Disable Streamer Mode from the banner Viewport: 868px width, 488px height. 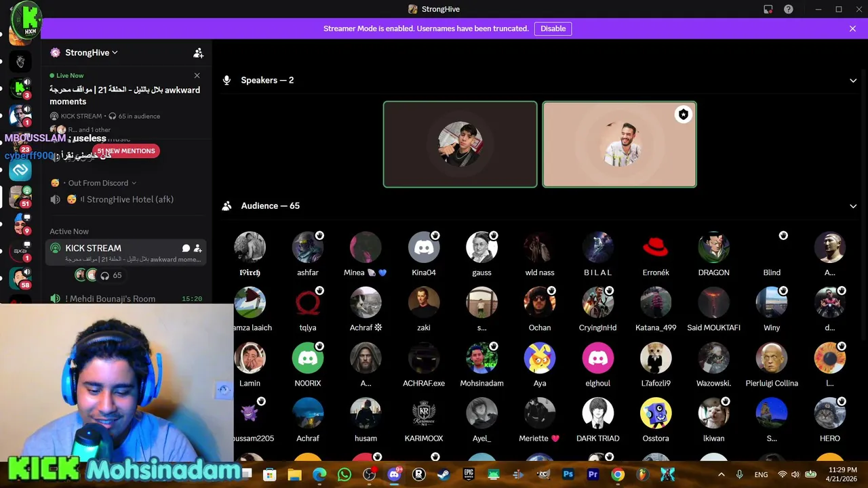pos(553,28)
